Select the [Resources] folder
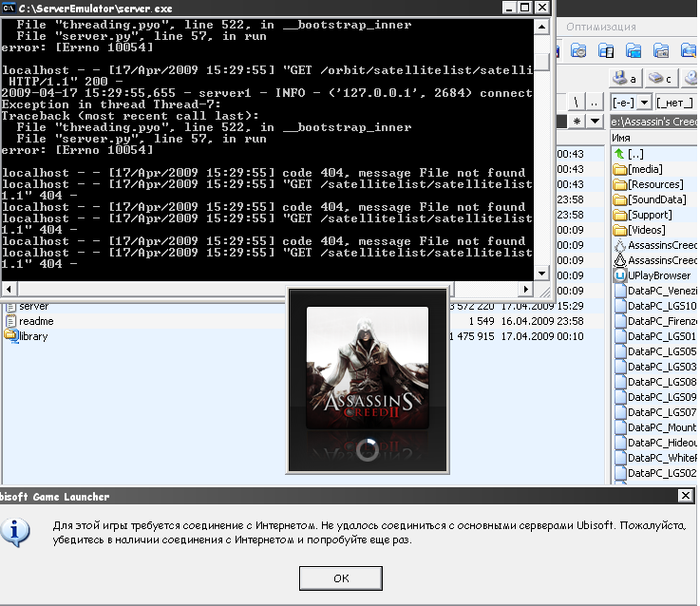 coord(648,184)
